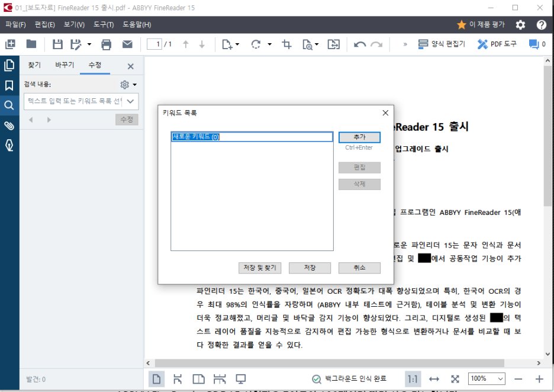The height and width of the screenshot is (392, 554).
Task: Expand the recognize document dropdown arrow
Action: click(317, 44)
